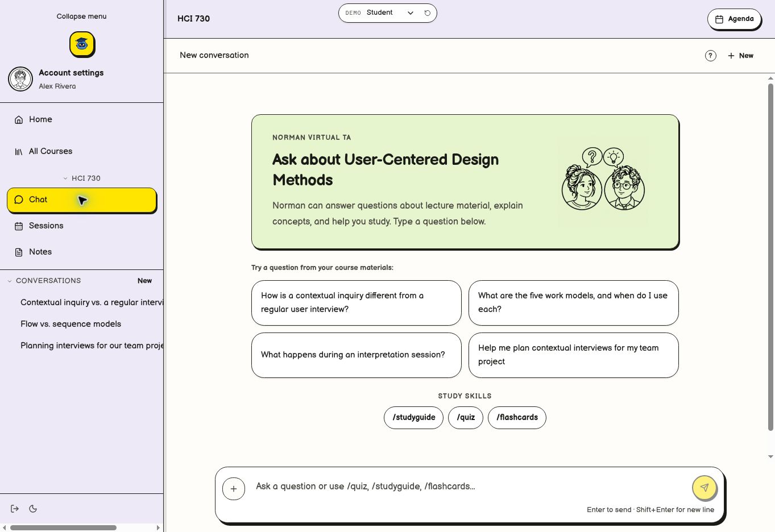Open the Planning interviews for our team conversation

(x=92, y=346)
